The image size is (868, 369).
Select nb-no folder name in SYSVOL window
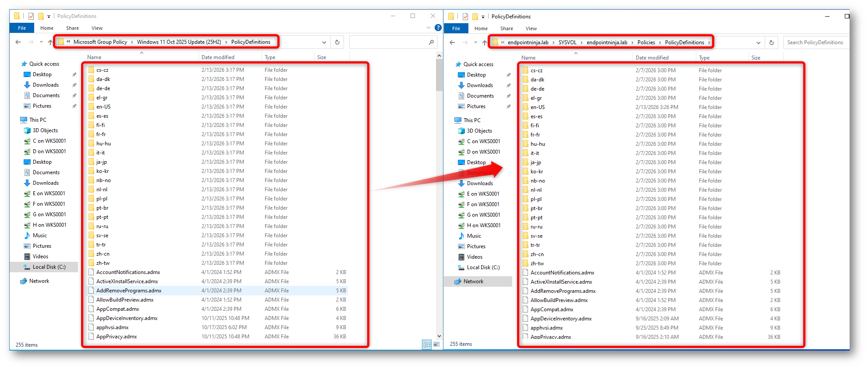pos(538,181)
